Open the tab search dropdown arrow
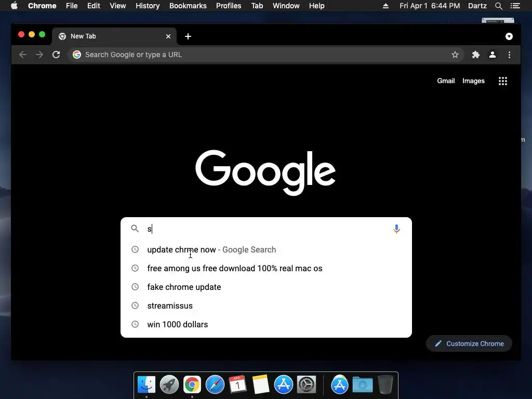 [509, 36]
